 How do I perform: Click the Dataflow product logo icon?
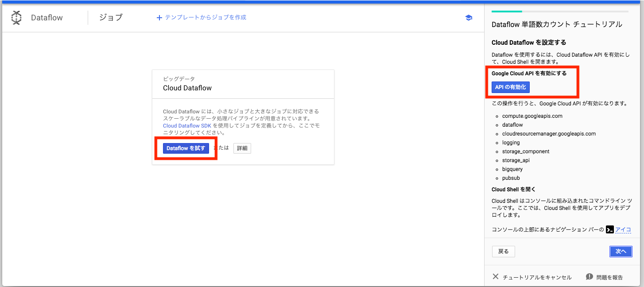[x=16, y=18]
